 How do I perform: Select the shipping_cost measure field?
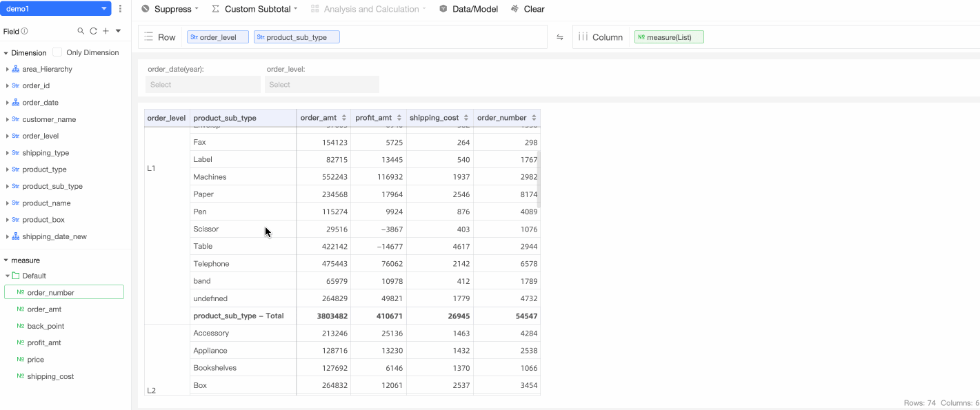tap(50, 376)
